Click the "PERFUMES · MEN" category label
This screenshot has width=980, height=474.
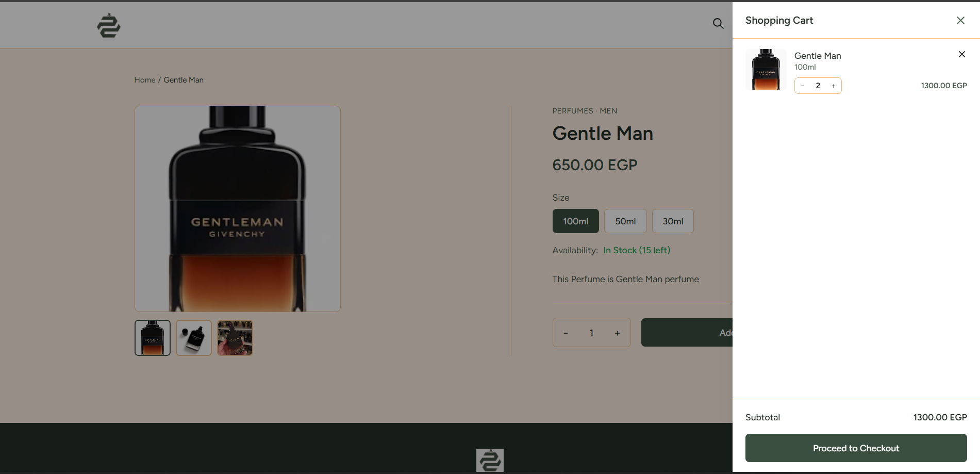[x=585, y=111]
